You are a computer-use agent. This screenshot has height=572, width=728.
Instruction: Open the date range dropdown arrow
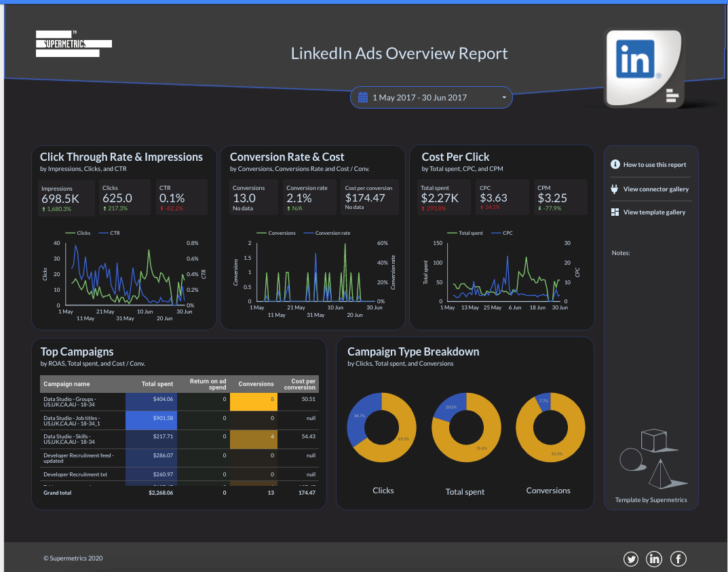coord(504,98)
